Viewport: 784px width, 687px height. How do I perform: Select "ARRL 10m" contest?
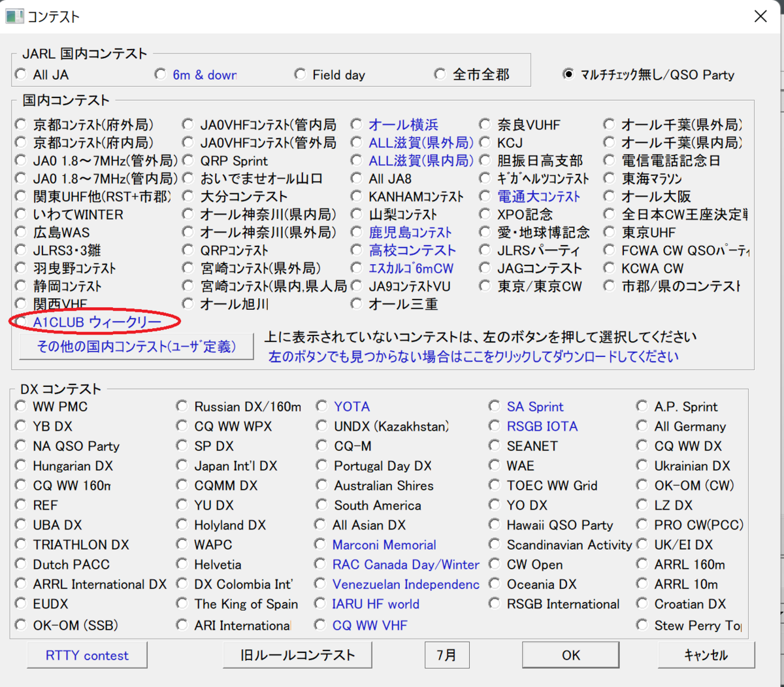(642, 584)
